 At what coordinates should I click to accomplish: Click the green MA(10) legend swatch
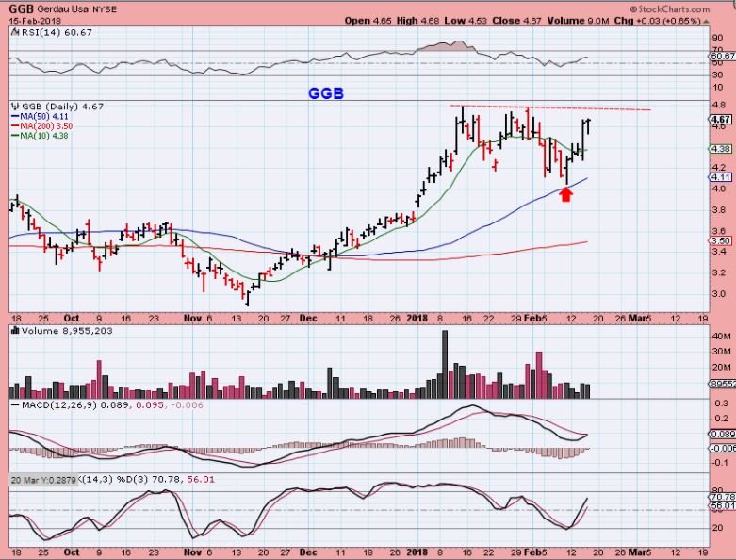15,136
